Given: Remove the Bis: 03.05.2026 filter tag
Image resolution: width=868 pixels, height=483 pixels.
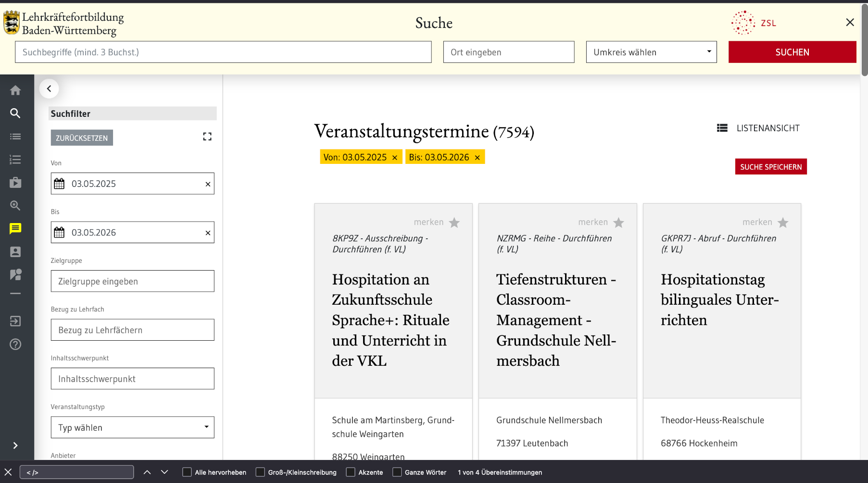Looking at the screenshot, I should point(478,158).
